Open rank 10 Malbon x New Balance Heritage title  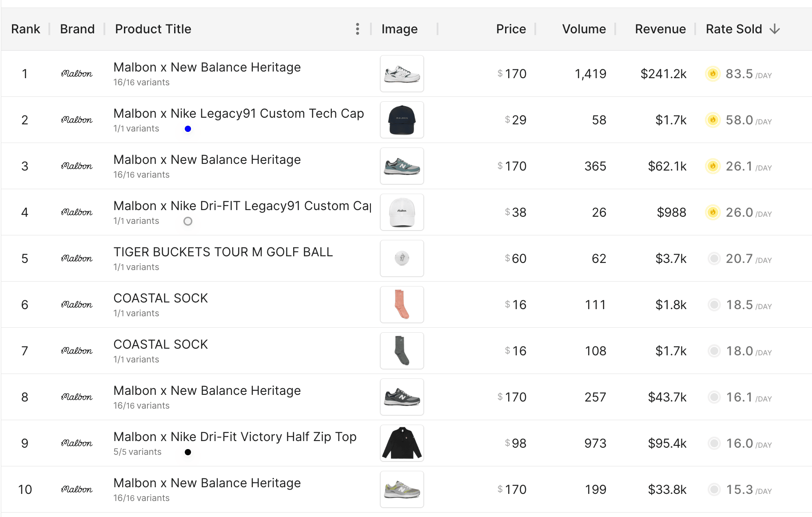tap(207, 483)
